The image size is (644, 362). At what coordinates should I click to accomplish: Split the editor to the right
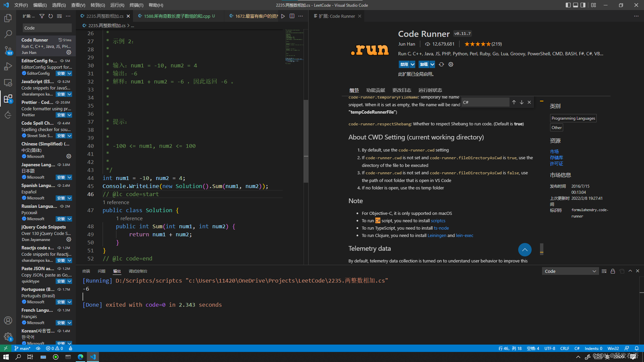[292, 16]
